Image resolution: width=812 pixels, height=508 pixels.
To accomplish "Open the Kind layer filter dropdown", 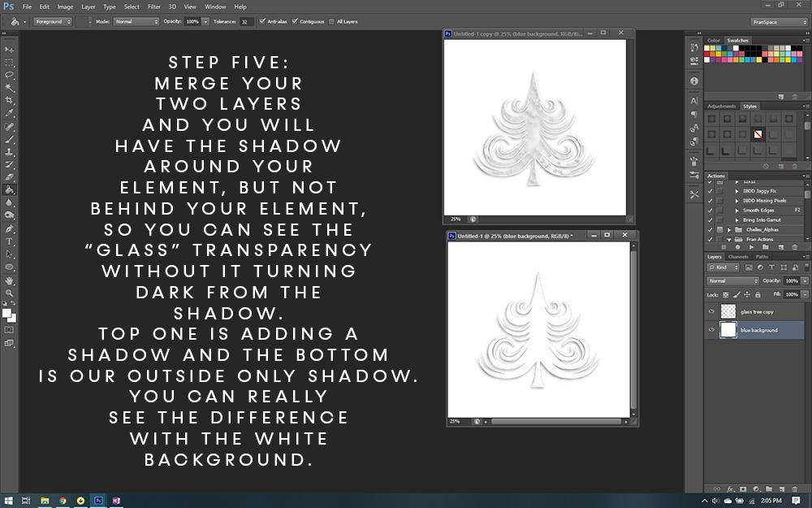I will pos(723,267).
